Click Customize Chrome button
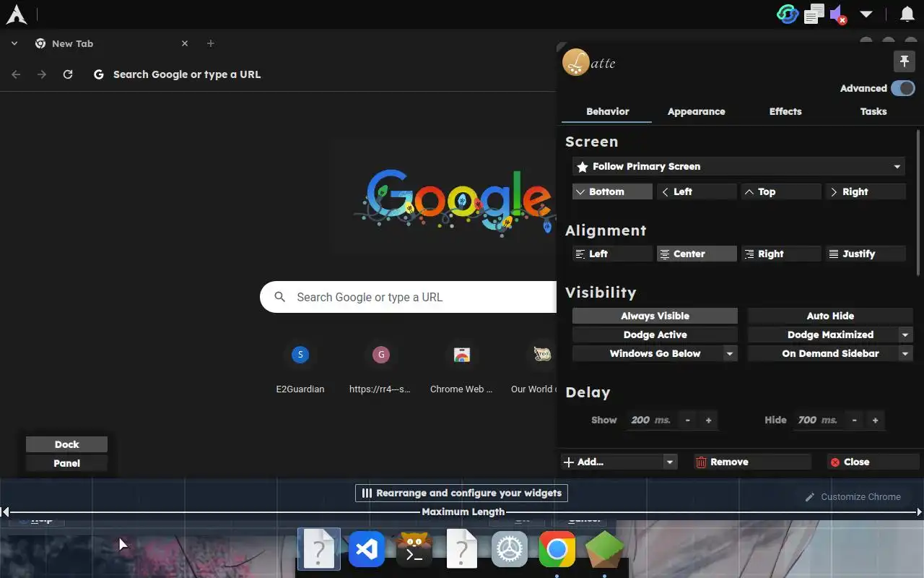 (x=853, y=497)
